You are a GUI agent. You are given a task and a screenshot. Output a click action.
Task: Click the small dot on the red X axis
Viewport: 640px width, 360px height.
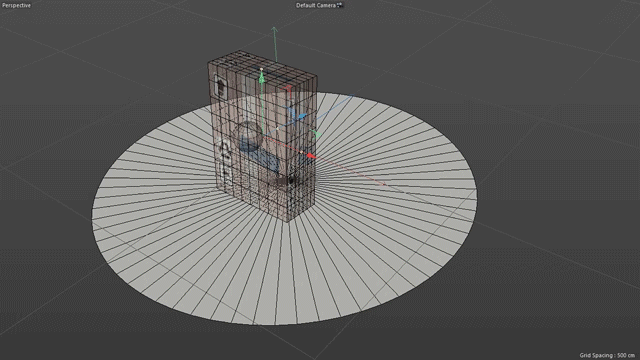pos(301,152)
